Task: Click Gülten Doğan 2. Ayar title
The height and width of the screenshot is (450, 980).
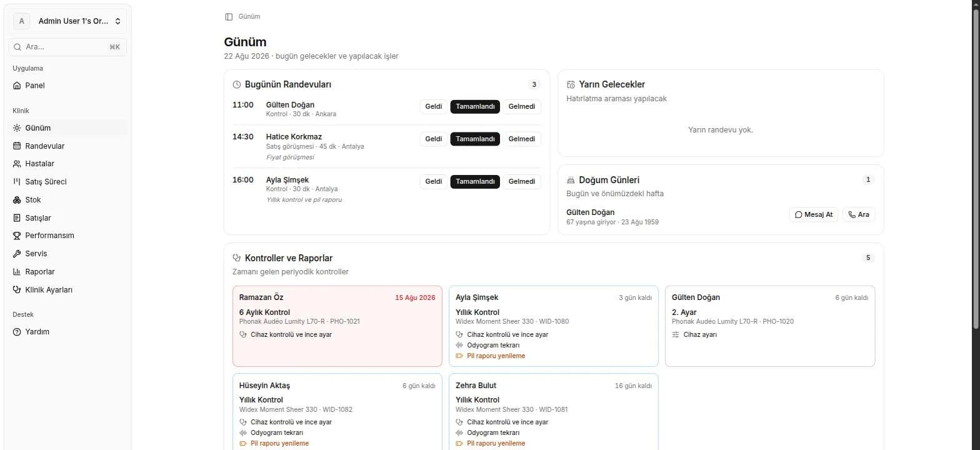Action: click(684, 312)
